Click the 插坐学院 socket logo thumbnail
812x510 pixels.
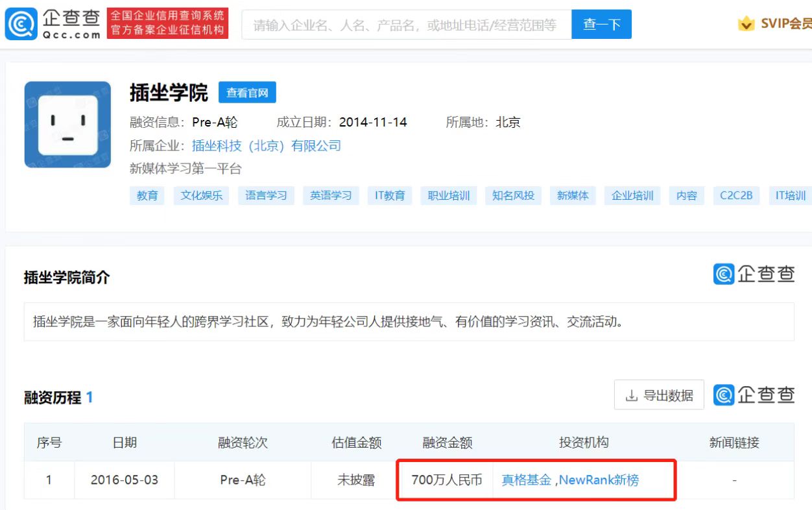click(x=67, y=125)
